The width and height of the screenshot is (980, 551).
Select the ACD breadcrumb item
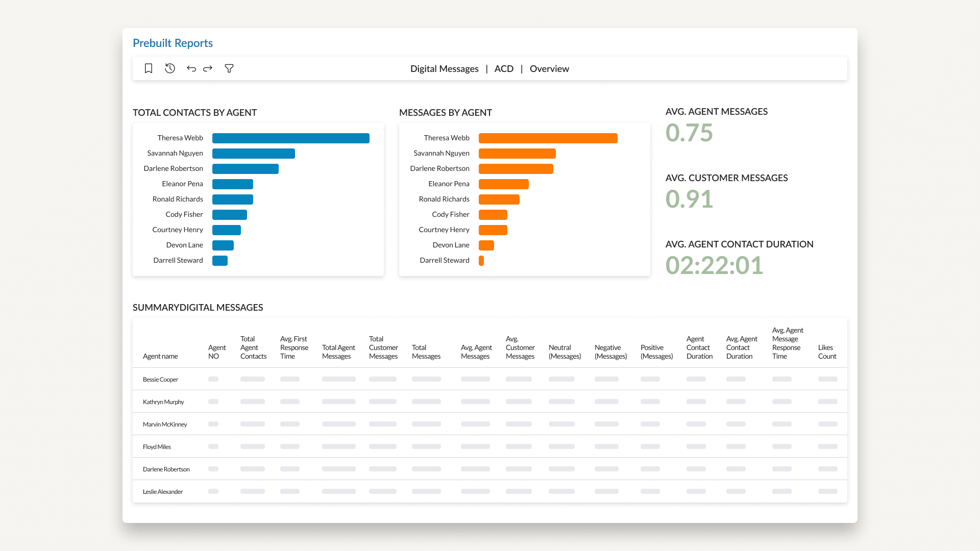click(x=504, y=69)
